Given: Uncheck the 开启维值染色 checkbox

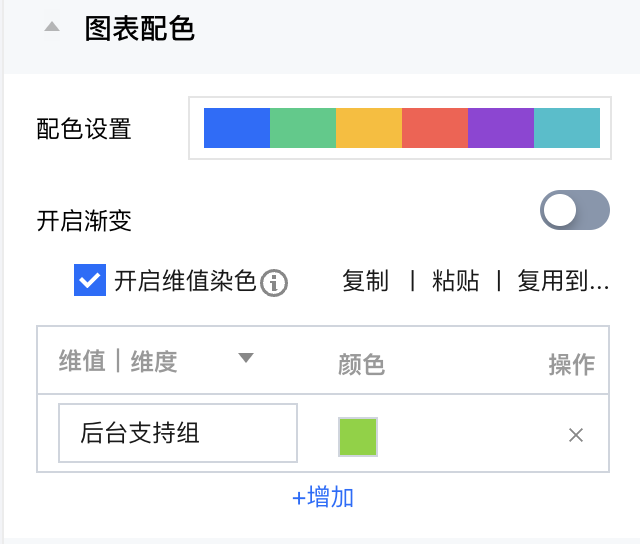Looking at the screenshot, I should click(x=90, y=281).
